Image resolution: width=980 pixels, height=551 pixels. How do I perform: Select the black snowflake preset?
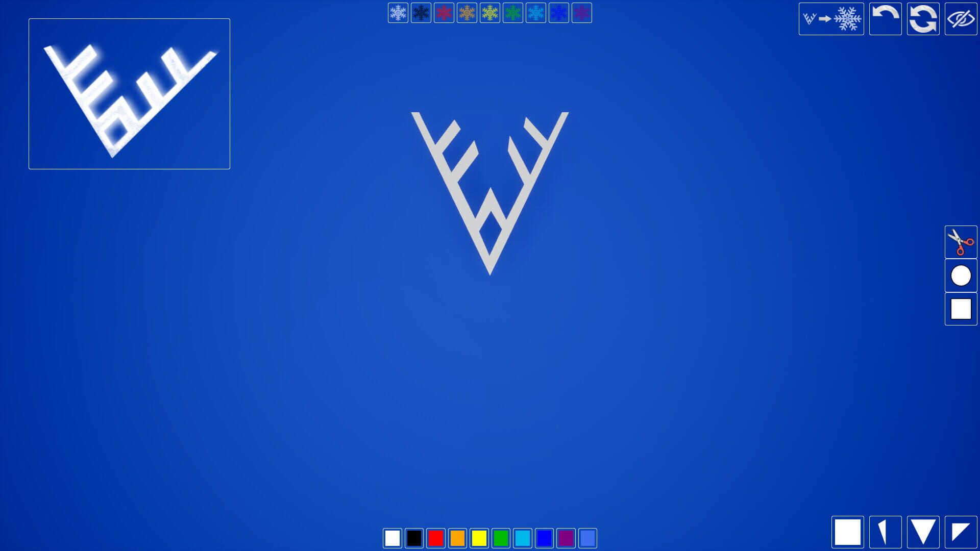[421, 13]
